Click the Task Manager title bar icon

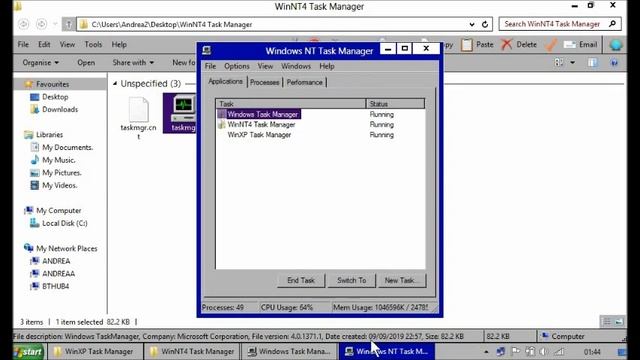pos(207,50)
